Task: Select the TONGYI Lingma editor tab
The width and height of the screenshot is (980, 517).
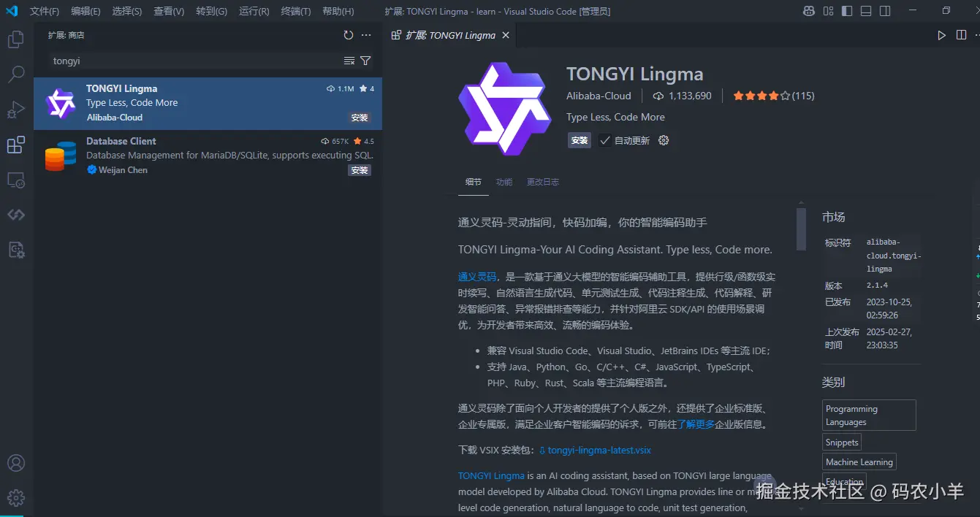Action: (x=450, y=35)
